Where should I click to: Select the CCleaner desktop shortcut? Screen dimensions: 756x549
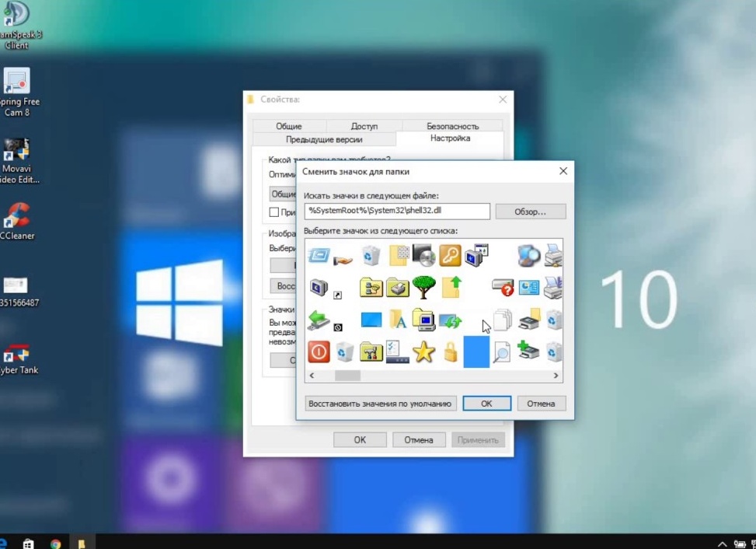pyautogui.click(x=17, y=221)
